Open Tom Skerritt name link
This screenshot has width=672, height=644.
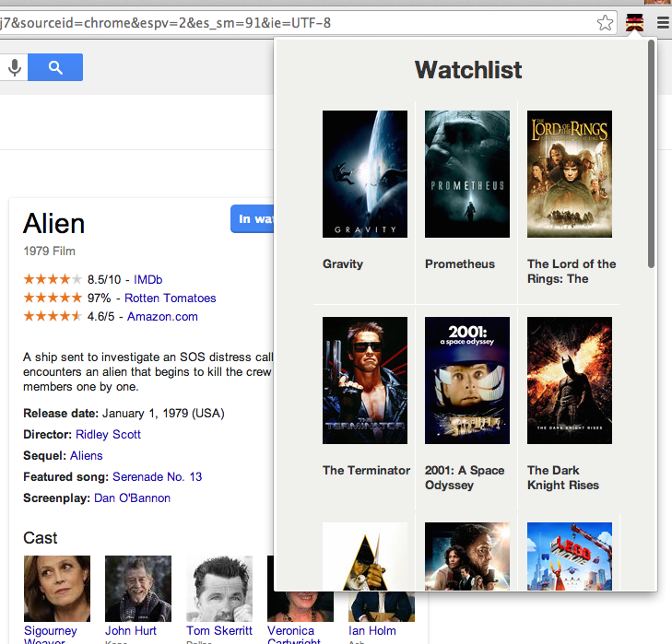click(219, 631)
